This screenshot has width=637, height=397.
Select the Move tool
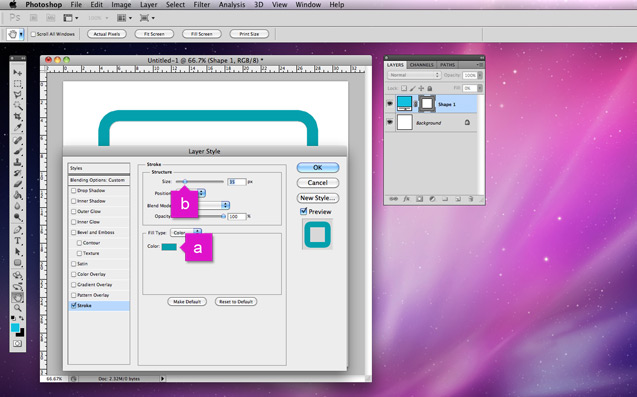click(x=17, y=72)
